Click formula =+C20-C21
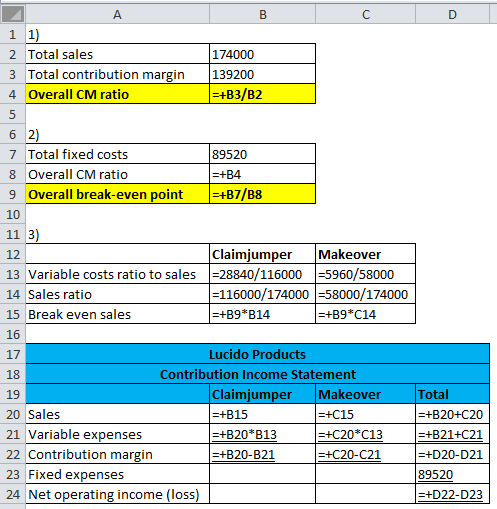This screenshot has height=509, width=497. [x=366, y=454]
